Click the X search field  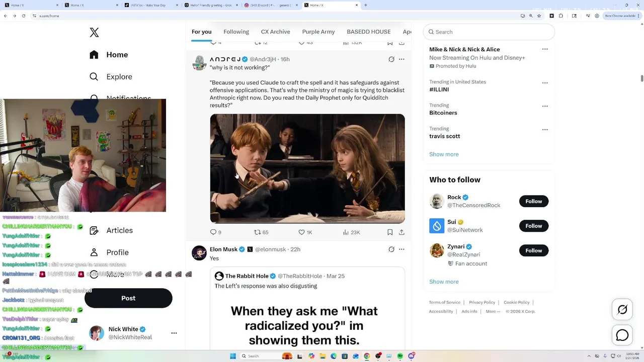click(489, 32)
